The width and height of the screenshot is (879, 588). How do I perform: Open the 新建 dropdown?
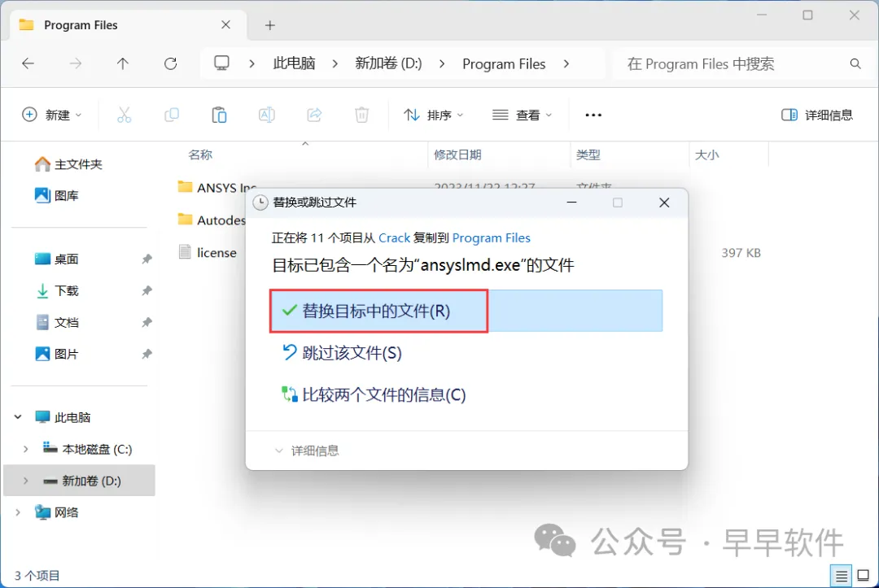[x=51, y=115]
